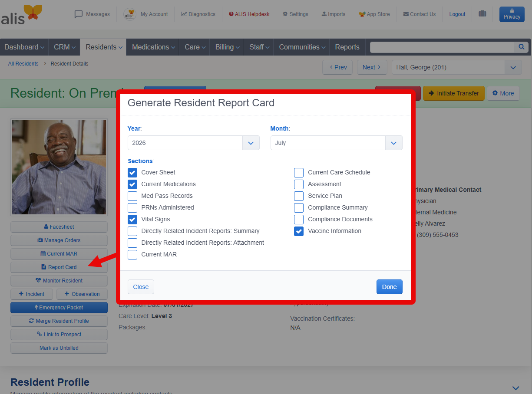Open Diagnostics chart link

198,14
